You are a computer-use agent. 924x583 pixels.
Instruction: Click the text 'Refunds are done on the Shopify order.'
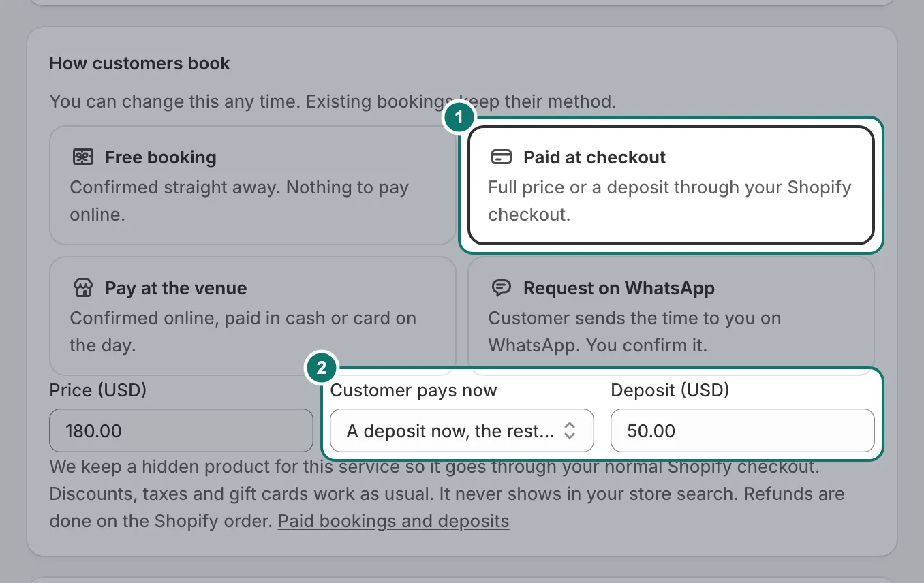(x=447, y=507)
